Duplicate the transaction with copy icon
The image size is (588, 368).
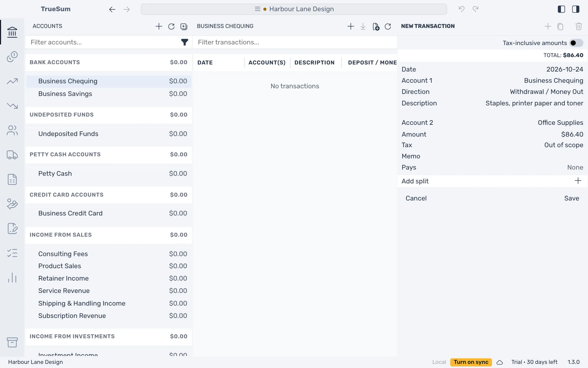pyautogui.click(x=560, y=26)
